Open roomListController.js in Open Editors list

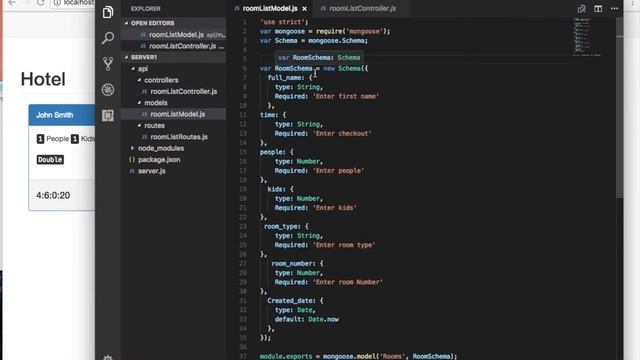point(174,46)
